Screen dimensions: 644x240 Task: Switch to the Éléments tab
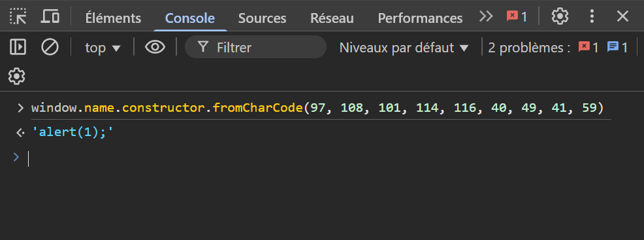[x=113, y=18]
